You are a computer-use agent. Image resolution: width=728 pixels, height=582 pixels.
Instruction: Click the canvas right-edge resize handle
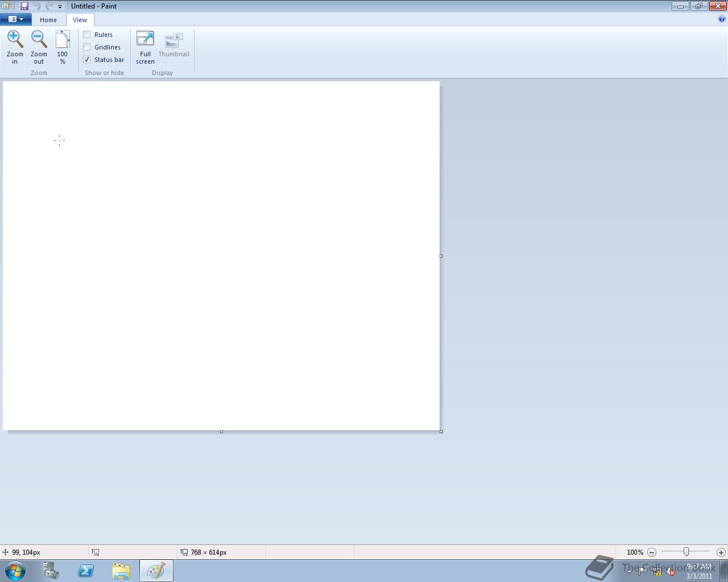click(x=441, y=256)
